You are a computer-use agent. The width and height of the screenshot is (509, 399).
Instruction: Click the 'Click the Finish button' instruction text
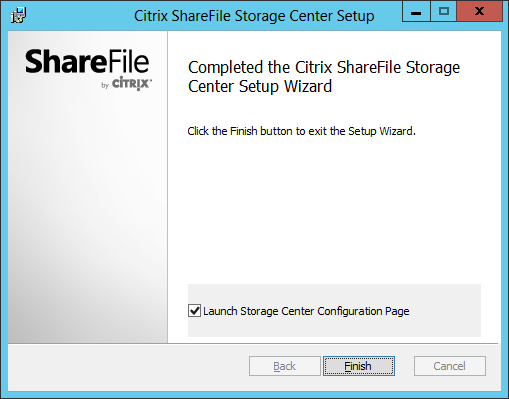point(301,131)
